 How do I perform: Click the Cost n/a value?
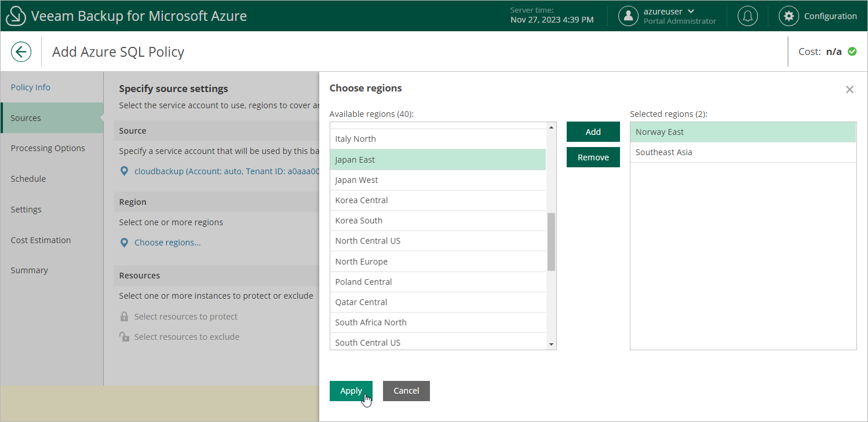(x=834, y=52)
